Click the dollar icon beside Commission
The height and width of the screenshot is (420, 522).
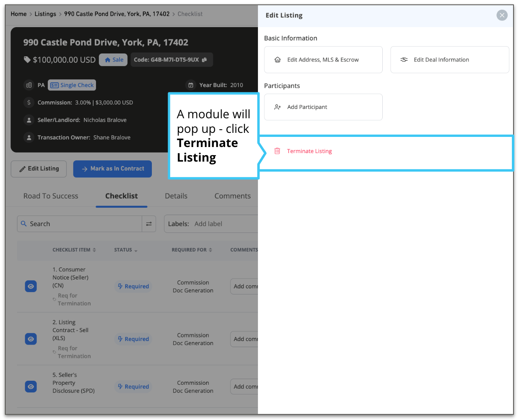pyautogui.click(x=29, y=102)
